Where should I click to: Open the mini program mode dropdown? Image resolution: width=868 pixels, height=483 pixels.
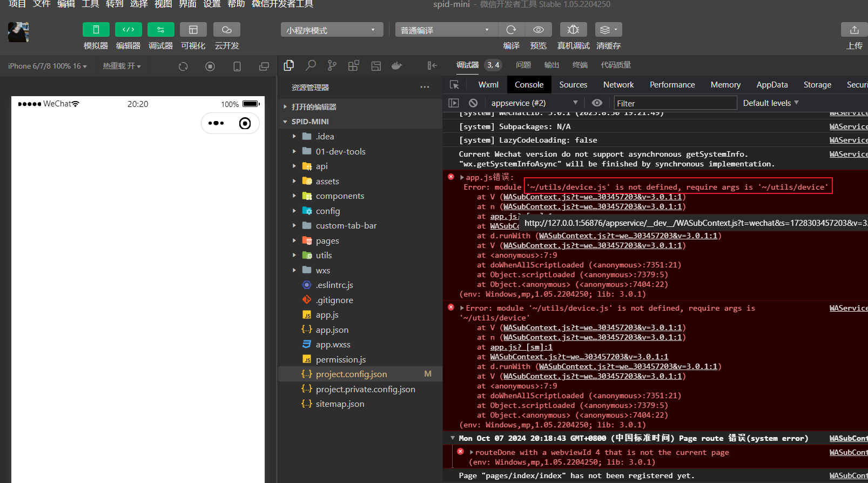(332, 30)
